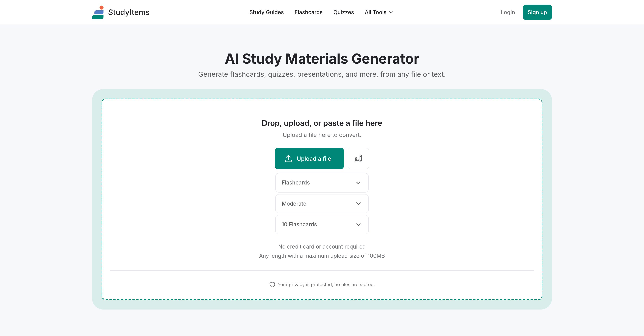Screen dimensions: 644x336
Task: Open the Study Guides page
Action: (x=266, y=12)
